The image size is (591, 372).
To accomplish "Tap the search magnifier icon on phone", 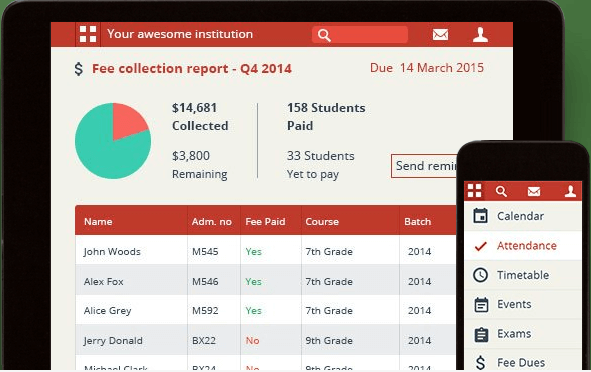I will (501, 191).
